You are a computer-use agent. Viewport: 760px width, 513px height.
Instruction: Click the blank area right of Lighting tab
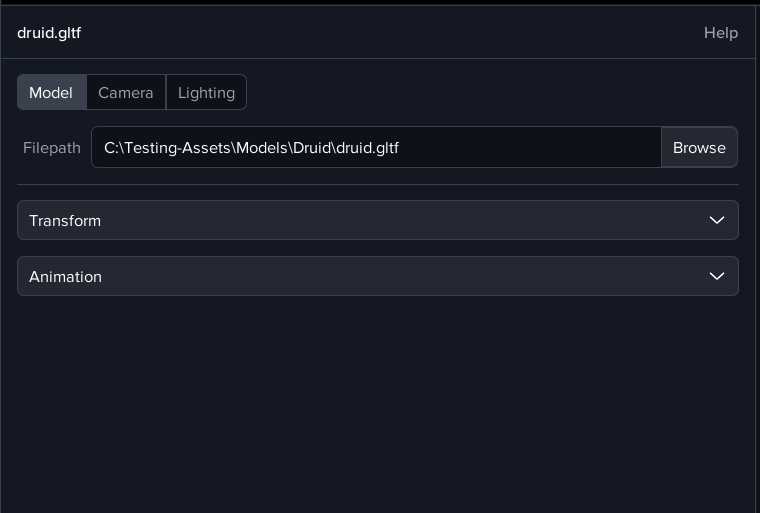point(490,93)
